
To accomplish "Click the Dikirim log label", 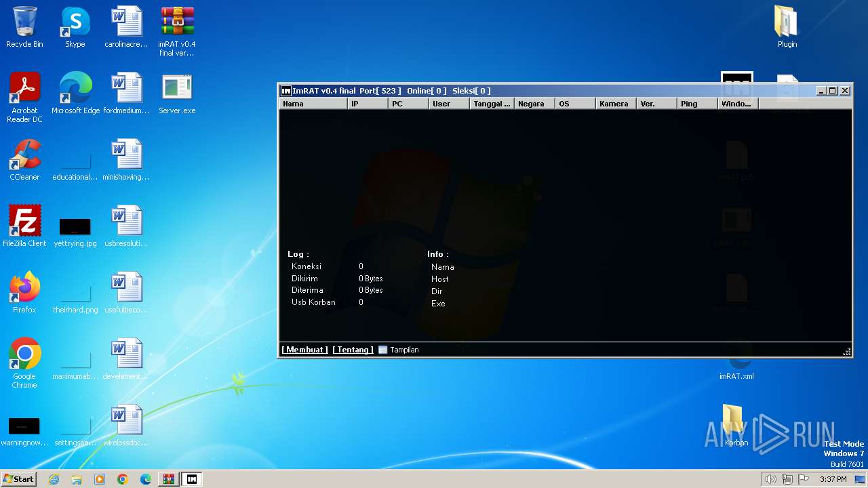I will [x=304, y=279].
